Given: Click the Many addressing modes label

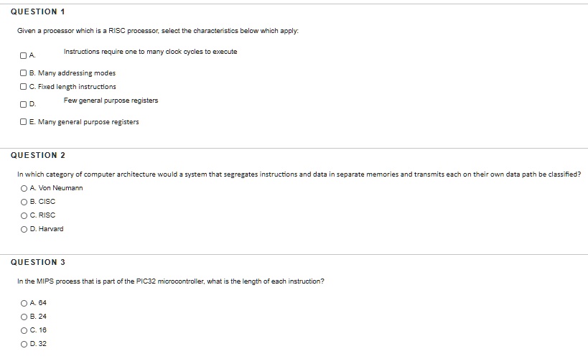Looking at the screenshot, I should (77, 73).
